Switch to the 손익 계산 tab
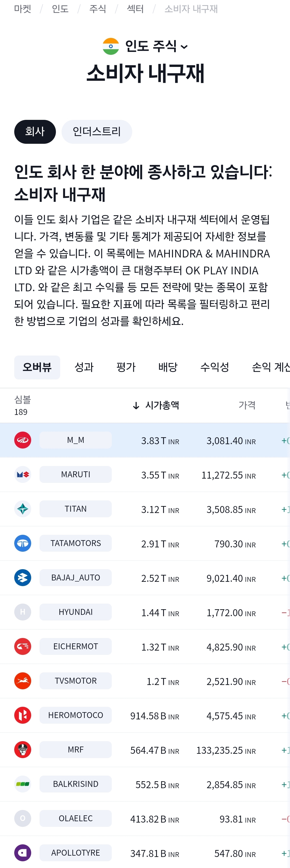This screenshot has width=290, height=868. coord(271,367)
